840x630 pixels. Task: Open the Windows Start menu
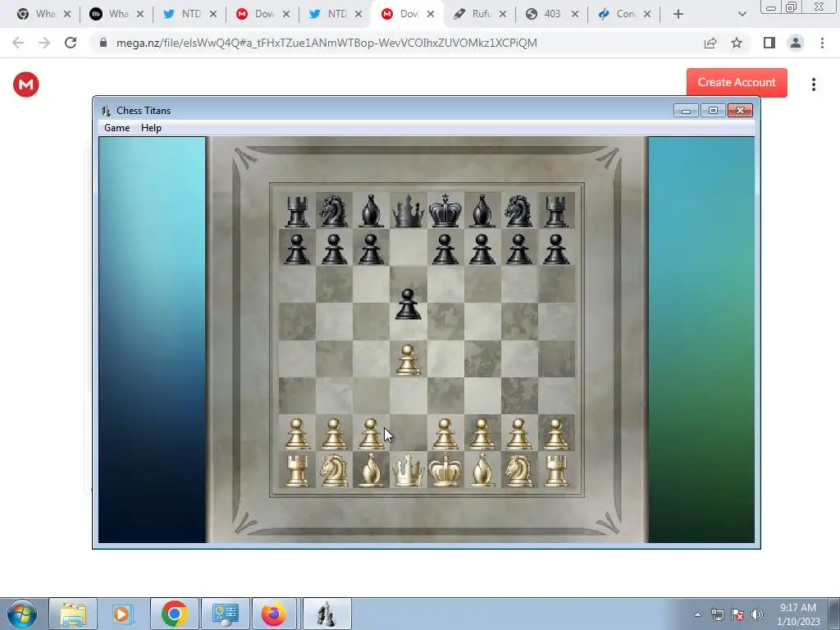[x=21, y=614]
